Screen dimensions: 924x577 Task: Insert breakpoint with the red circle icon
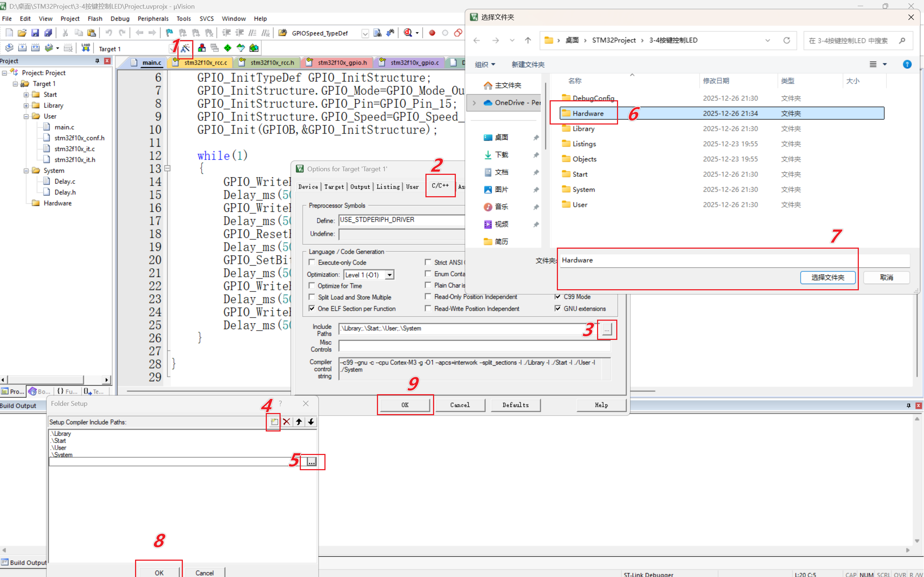click(432, 33)
